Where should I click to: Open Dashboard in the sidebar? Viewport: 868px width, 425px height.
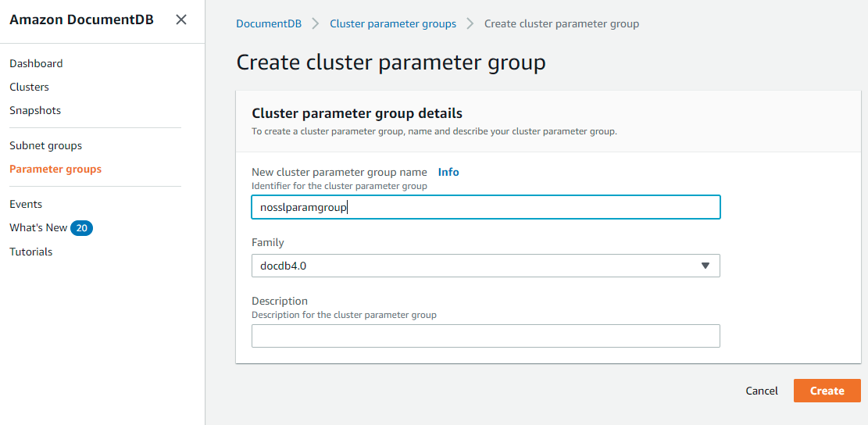(36, 63)
